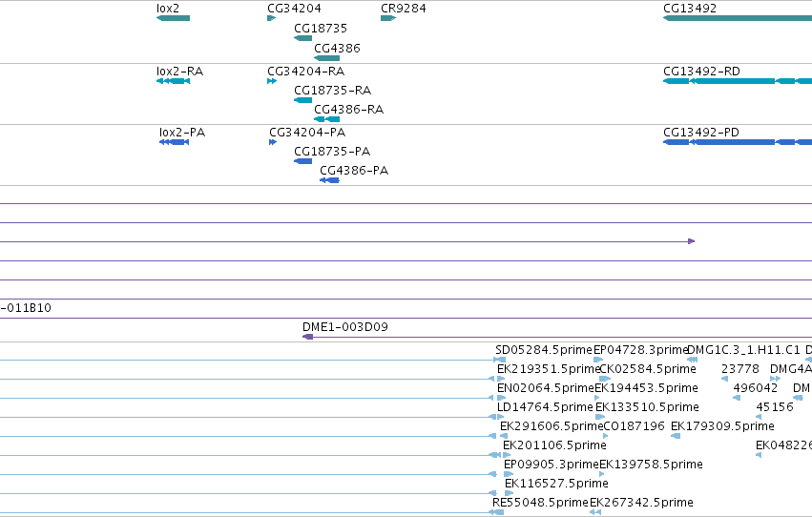Click the EK139758.5prime EST label
Screen dimensions: 812x517
(651, 465)
